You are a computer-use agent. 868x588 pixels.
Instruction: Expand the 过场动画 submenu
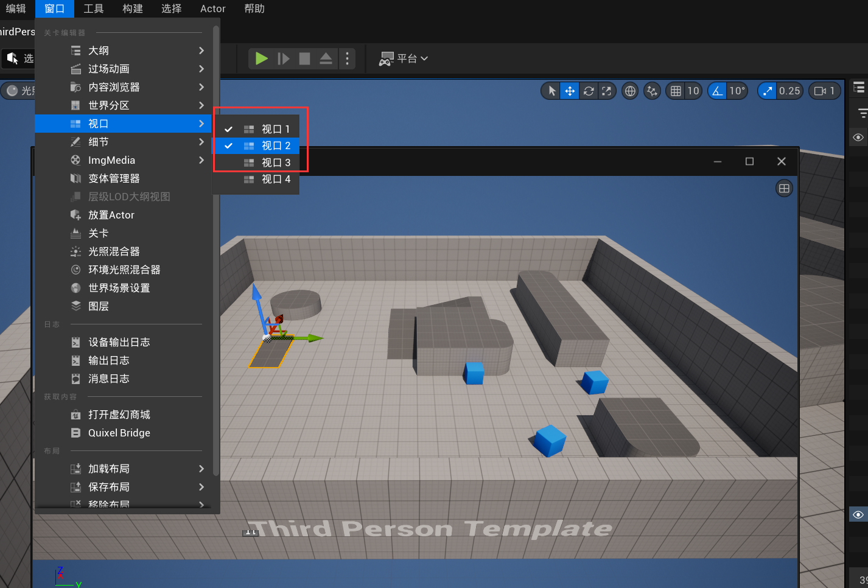click(124, 69)
